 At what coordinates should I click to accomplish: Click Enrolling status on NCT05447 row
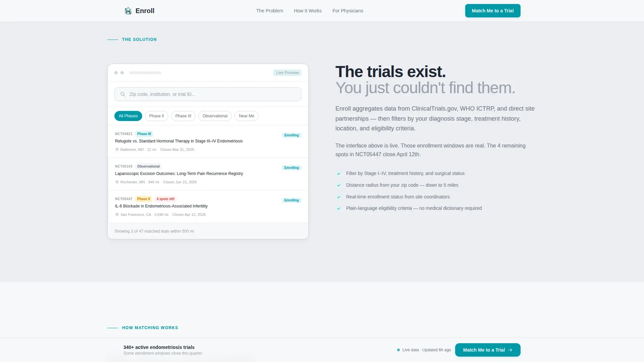(291, 200)
